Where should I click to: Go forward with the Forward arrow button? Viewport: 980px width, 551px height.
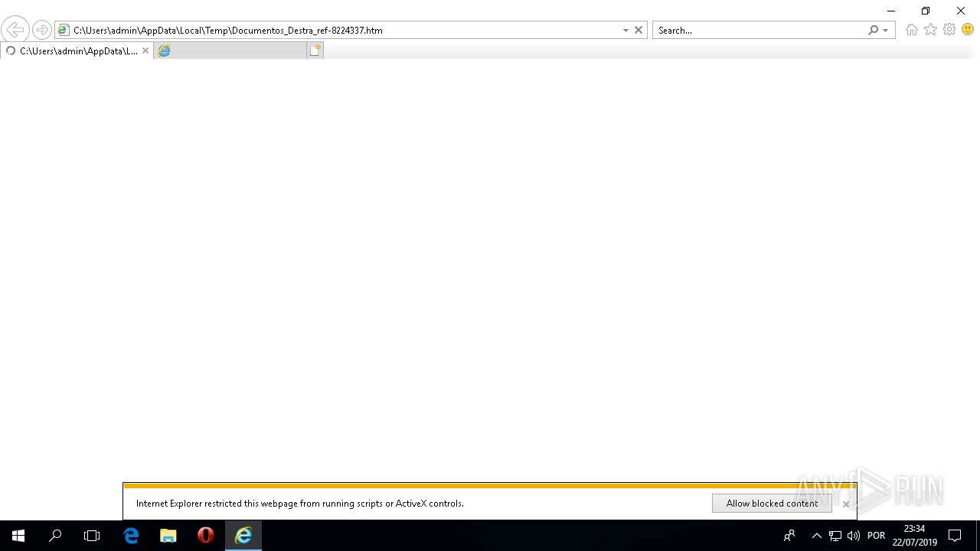(x=42, y=30)
